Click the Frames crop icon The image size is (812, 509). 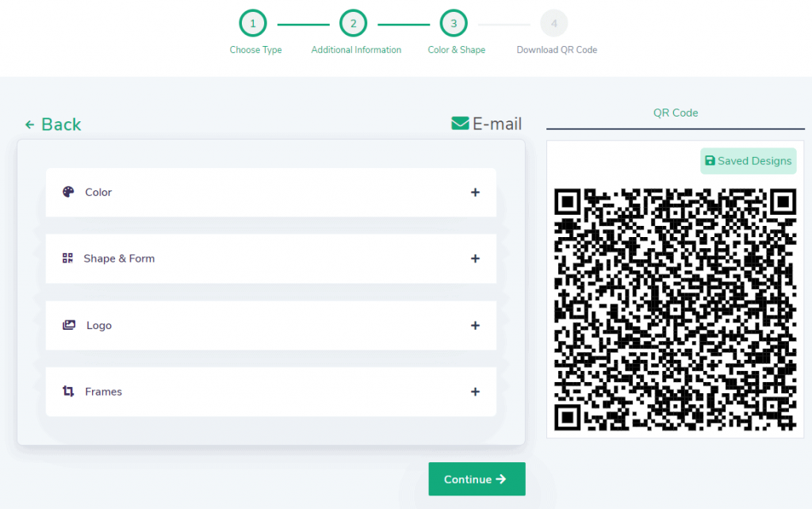[x=68, y=391]
